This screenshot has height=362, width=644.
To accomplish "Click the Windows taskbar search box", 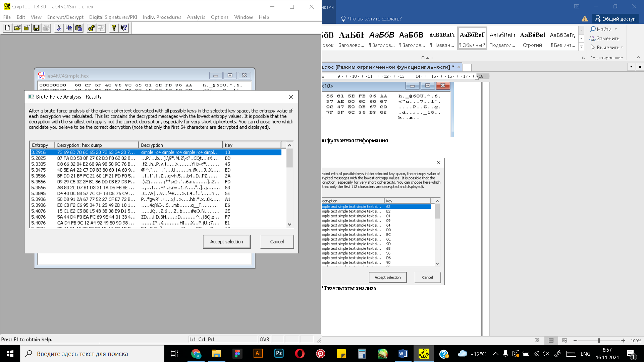I will point(92,354).
